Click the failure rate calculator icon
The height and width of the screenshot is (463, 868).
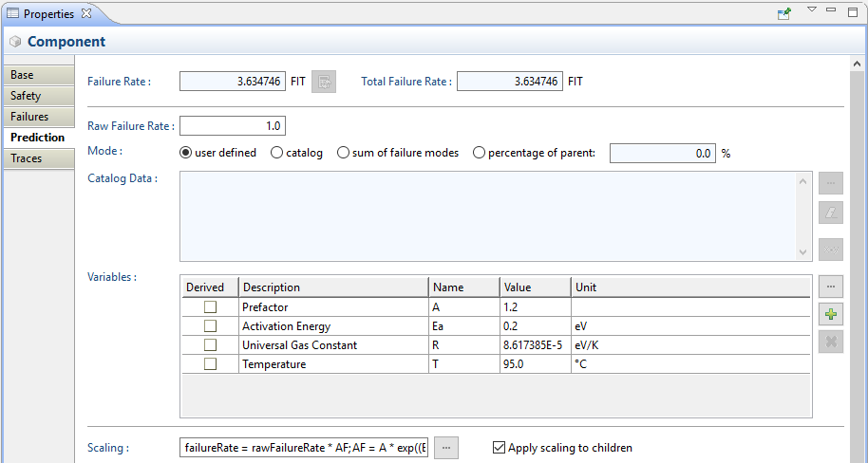click(324, 82)
